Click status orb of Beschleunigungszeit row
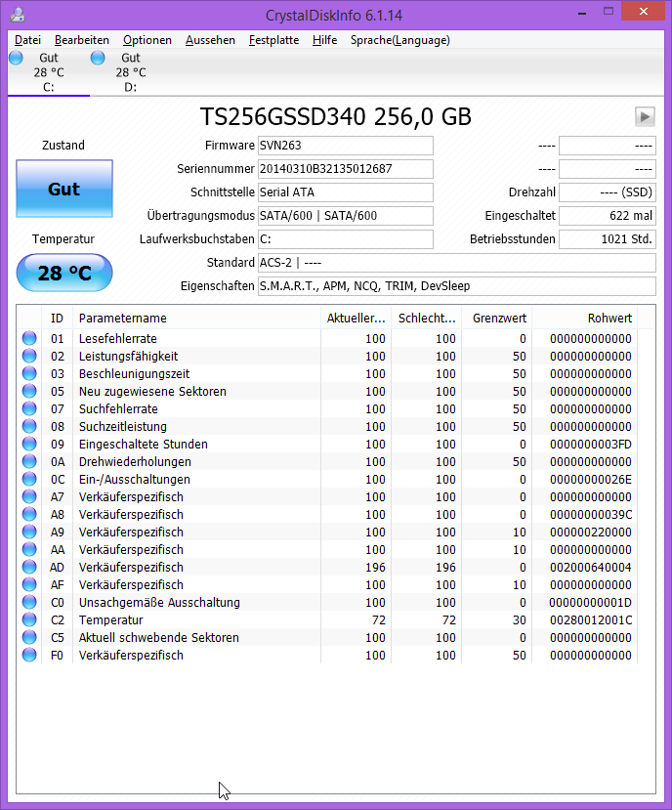The height and width of the screenshot is (810, 672). point(29,373)
